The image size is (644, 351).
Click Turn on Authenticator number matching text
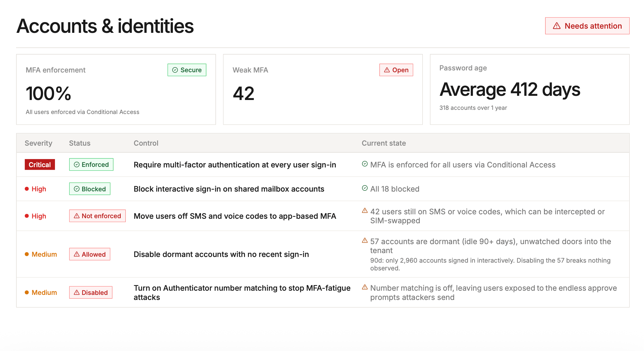coord(242,292)
